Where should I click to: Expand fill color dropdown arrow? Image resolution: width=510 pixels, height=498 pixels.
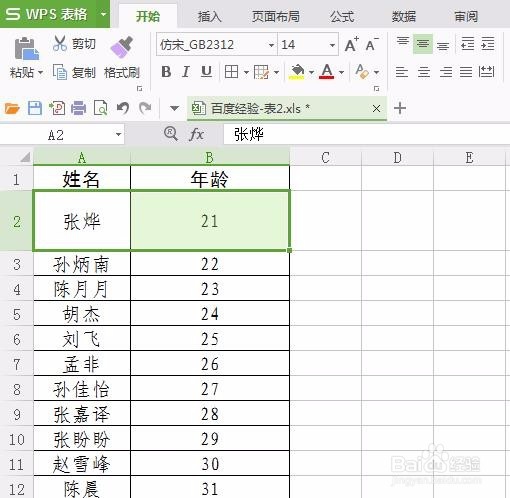point(311,72)
